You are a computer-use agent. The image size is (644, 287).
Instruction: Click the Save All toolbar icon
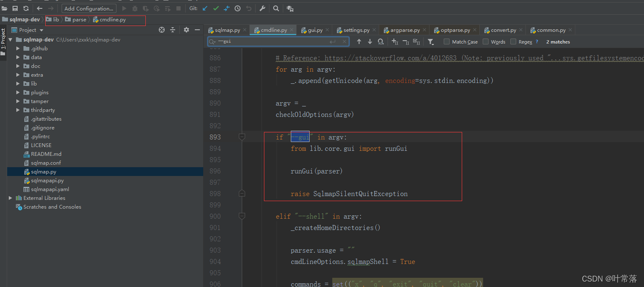click(15, 8)
